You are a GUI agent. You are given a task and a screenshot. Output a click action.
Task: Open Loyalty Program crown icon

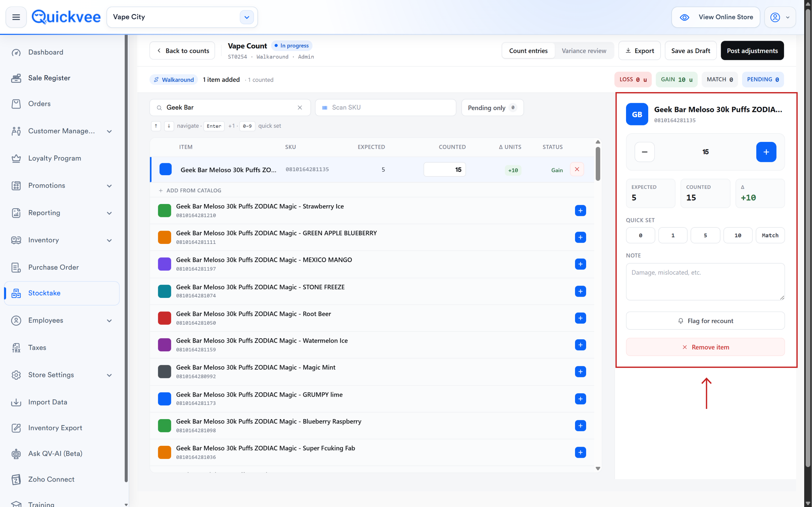[16, 158]
